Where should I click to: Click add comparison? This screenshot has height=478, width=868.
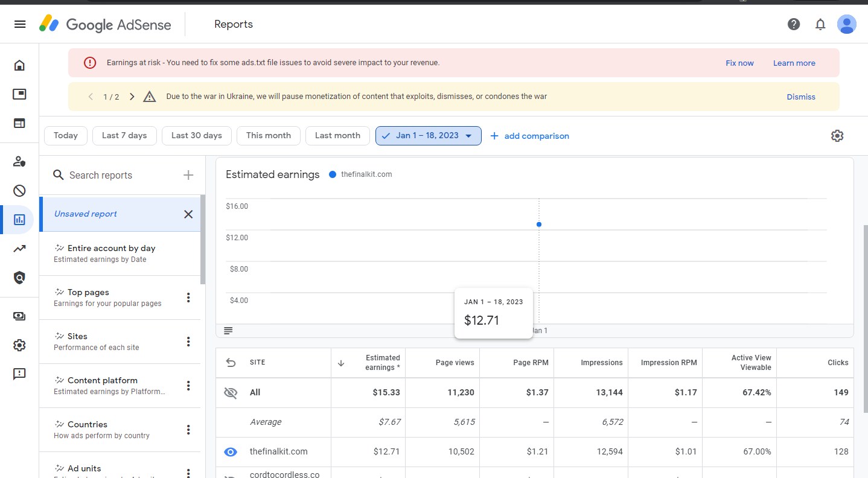click(x=529, y=136)
